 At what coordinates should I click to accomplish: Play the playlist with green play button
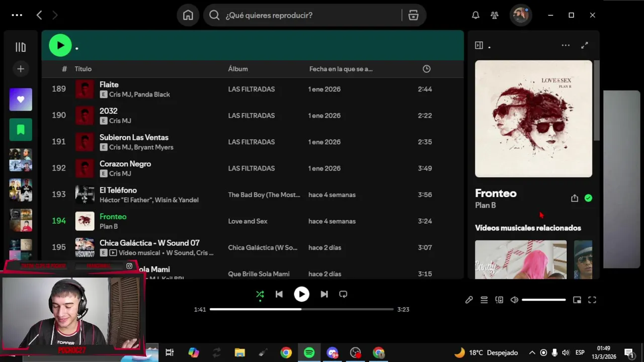point(60,46)
